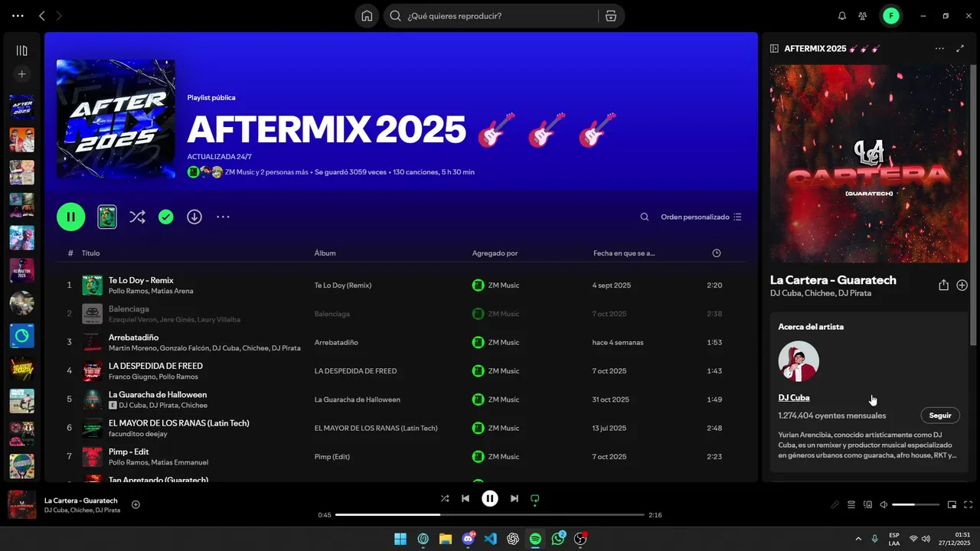Open WhatsApp from the taskbar
The image size is (980, 551).
click(558, 539)
